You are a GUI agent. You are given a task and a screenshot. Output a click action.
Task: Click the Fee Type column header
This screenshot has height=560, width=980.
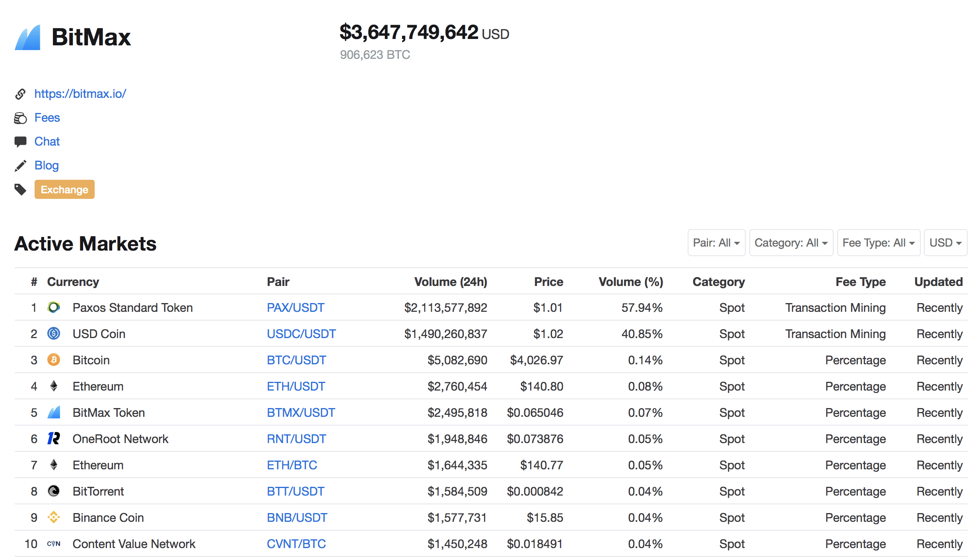[x=861, y=282]
